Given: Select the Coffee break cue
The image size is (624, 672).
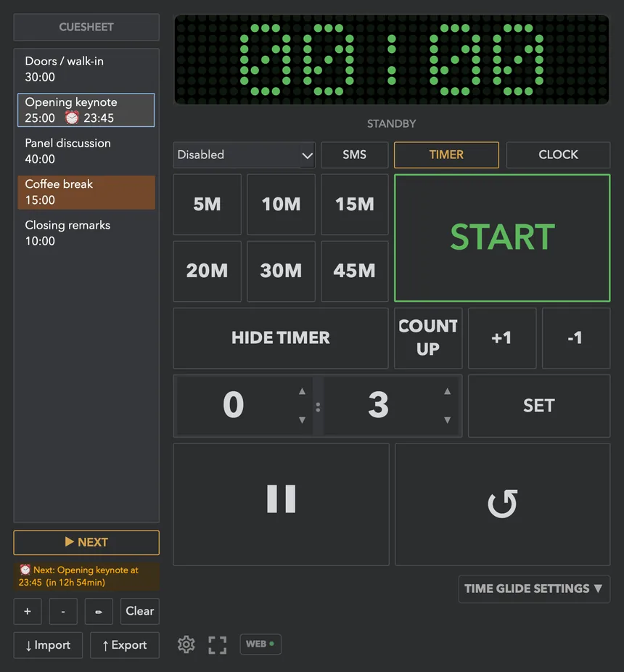Looking at the screenshot, I should click(86, 192).
